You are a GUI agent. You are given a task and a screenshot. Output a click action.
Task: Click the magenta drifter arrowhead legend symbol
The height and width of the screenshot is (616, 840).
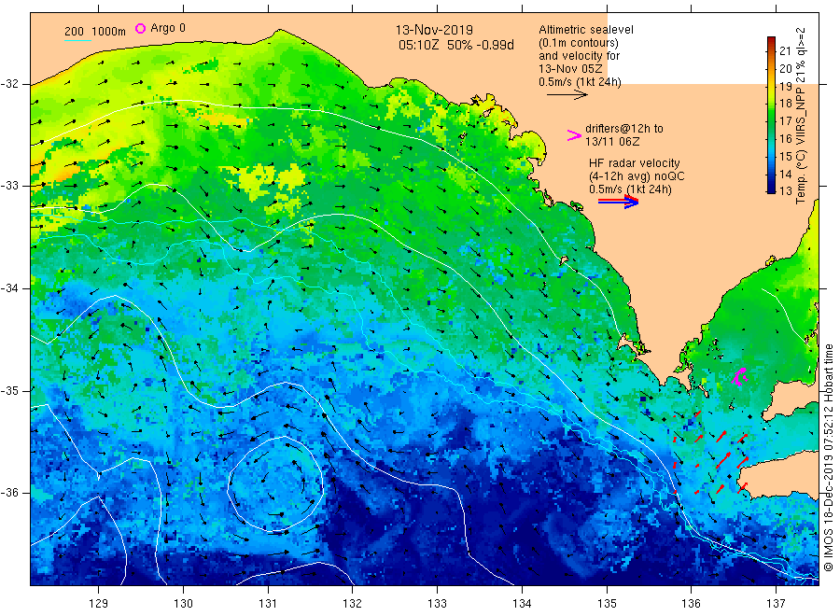click(574, 135)
